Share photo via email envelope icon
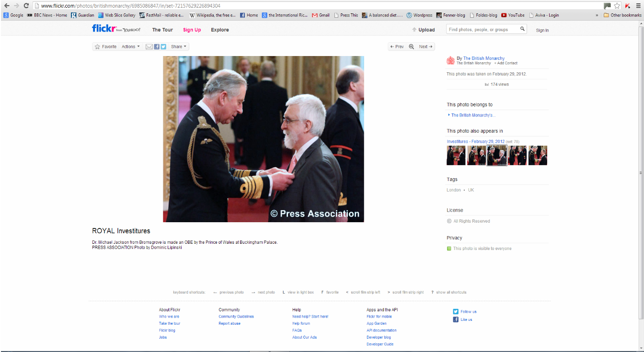 (149, 47)
